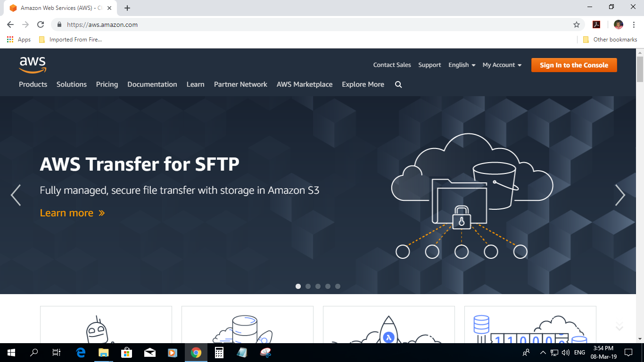Open the Apps shortcut in bookmarks bar

(19, 40)
